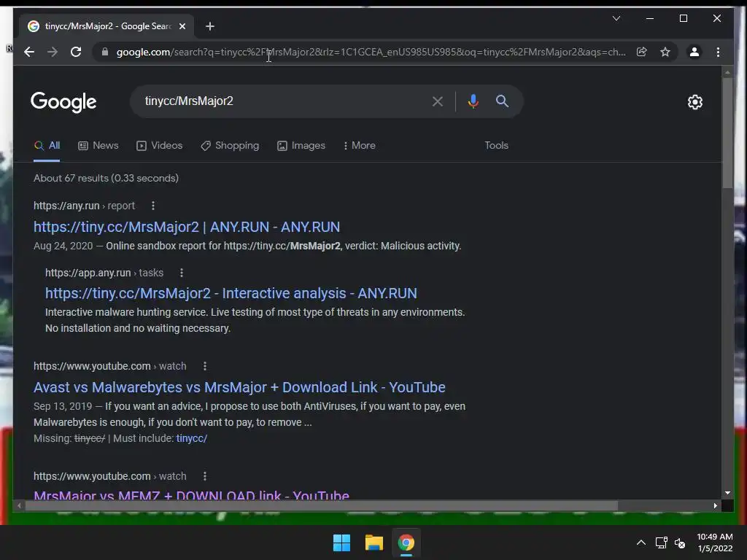This screenshot has width=747, height=560.
Task: Open the Interactive analysis ANY.RUN link
Action: coord(231,293)
